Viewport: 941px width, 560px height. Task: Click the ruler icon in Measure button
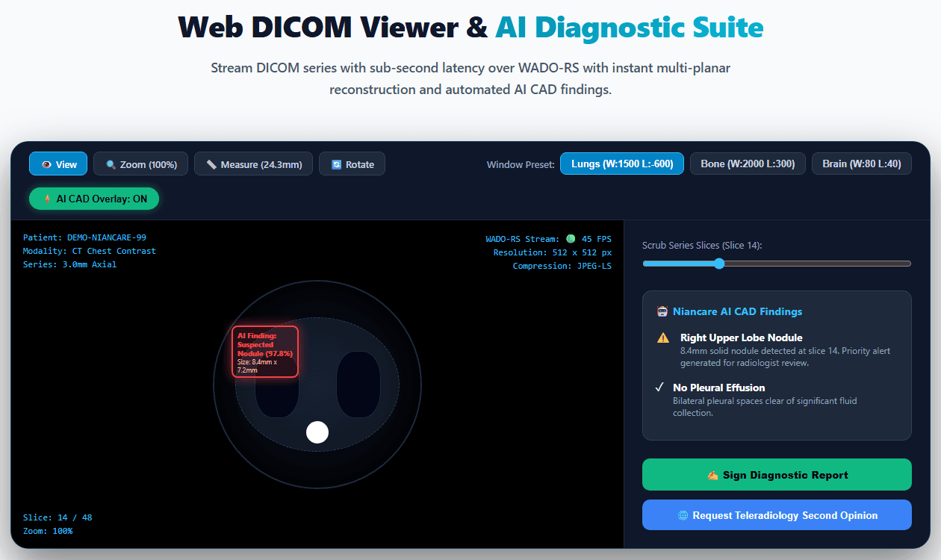click(211, 164)
